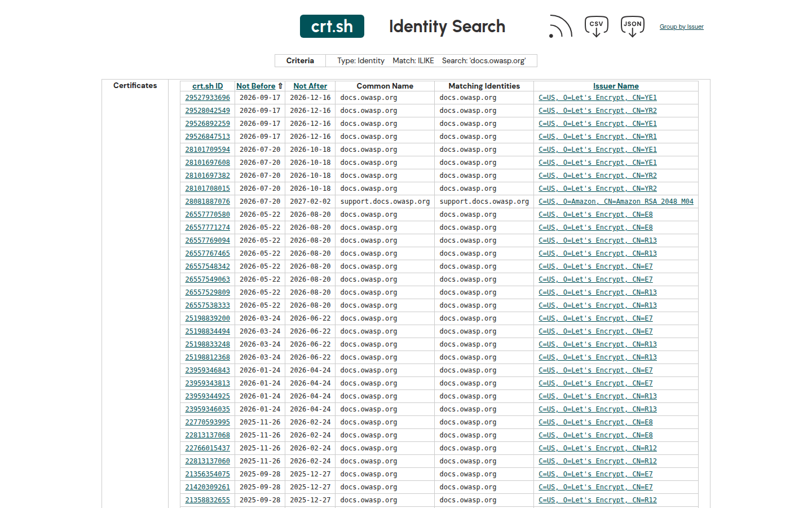The width and height of the screenshot is (812, 508).
Task: Open certificate ID 26557771274
Action: tap(208, 227)
